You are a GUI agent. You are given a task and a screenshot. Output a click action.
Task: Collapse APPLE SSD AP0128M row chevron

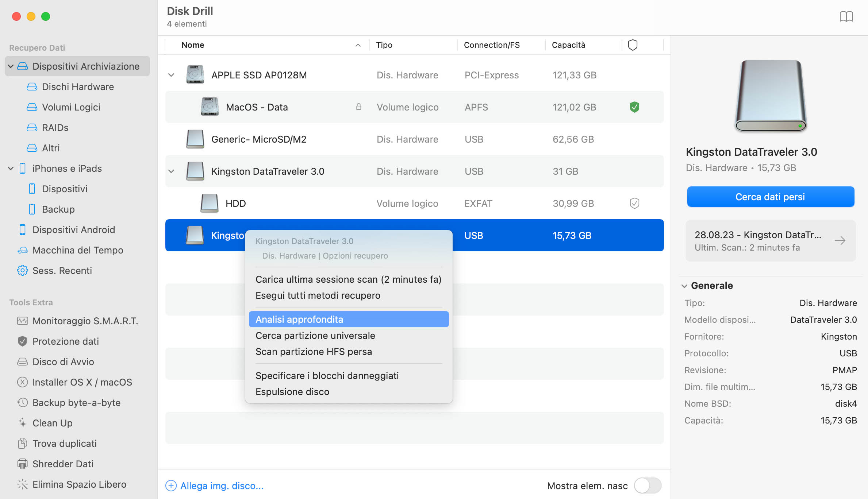(x=171, y=75)
